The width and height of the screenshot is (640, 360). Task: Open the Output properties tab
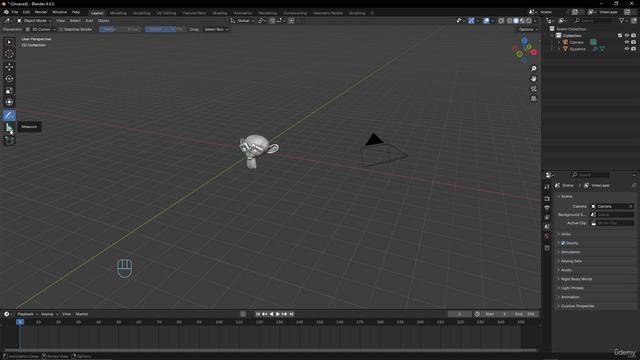[x=547, y=208]
